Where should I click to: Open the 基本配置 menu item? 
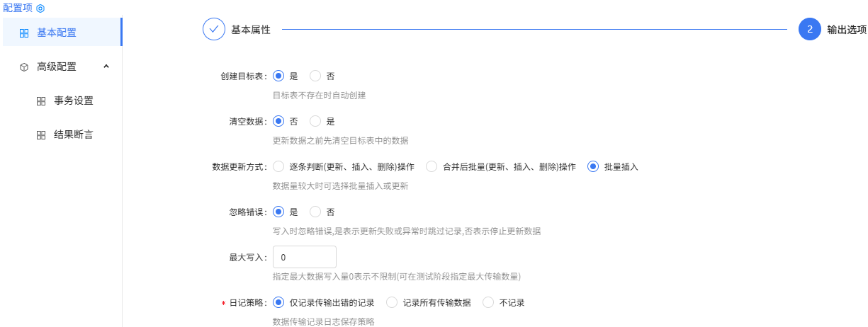[62, 33]
